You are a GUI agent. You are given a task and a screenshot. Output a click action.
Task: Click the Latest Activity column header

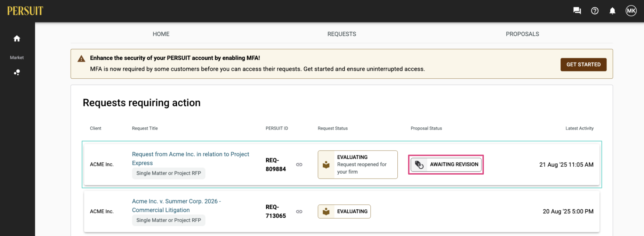click(x=579, y=128)
